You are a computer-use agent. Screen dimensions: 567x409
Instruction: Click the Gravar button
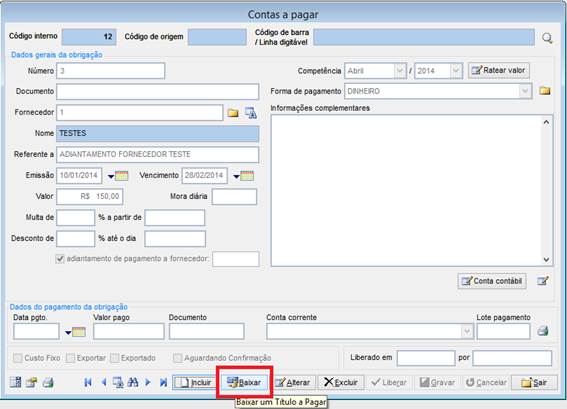tap(437, 382)
